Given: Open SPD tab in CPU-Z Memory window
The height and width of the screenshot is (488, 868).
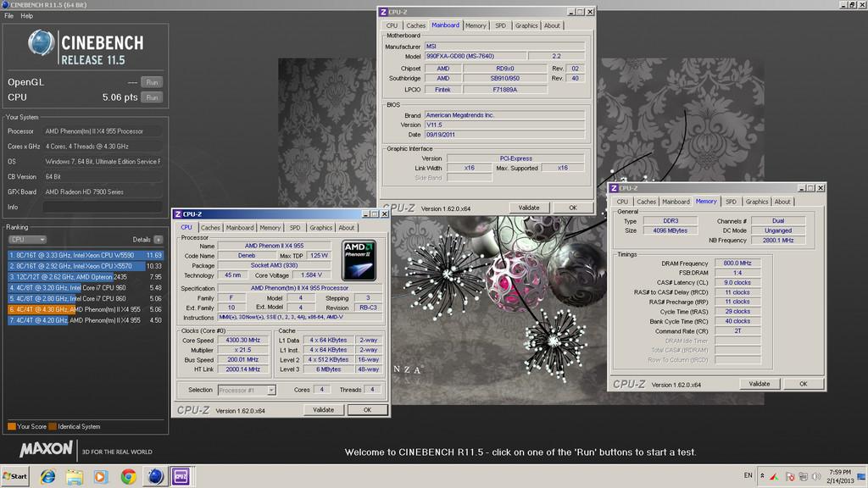Looking at the screenshot, I should tap(732, 202).
